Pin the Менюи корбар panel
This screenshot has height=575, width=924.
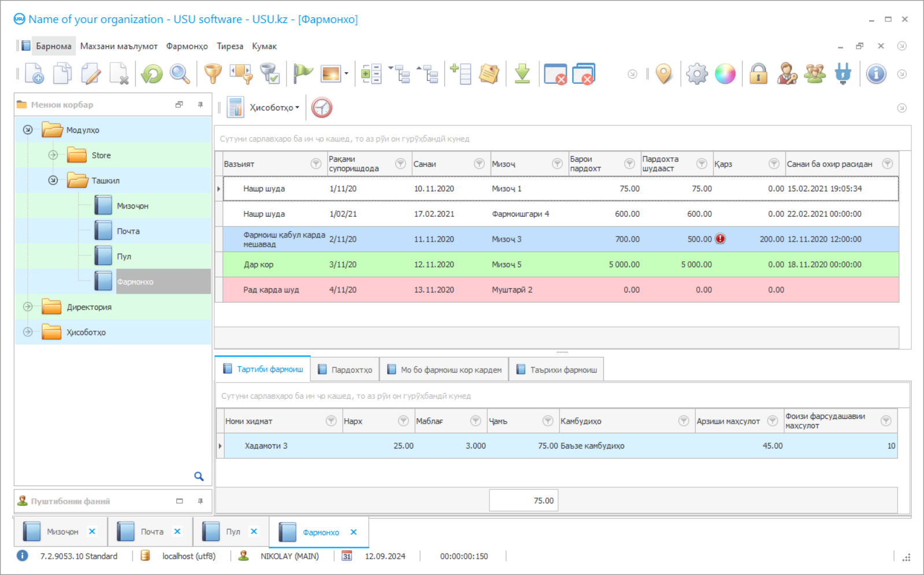tap(201, 105)
